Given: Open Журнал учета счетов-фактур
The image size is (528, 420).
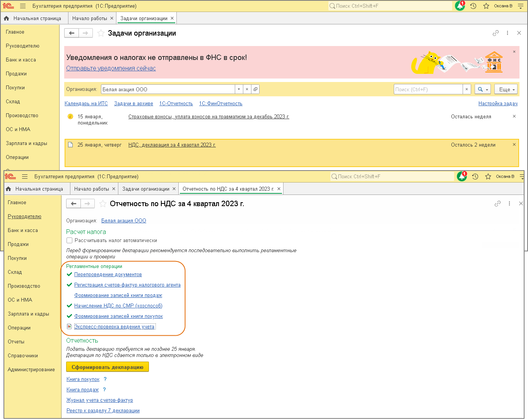Looking at the screenshot, I should (99, 400).
